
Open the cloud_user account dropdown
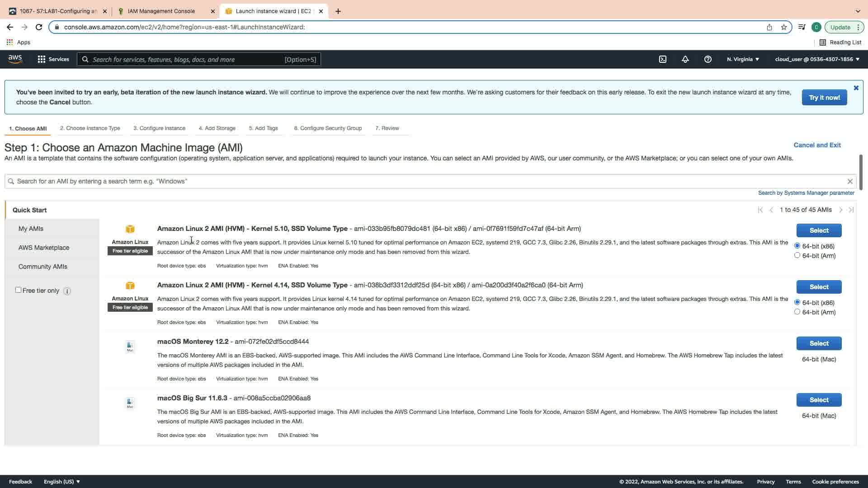tap(817, 59)
